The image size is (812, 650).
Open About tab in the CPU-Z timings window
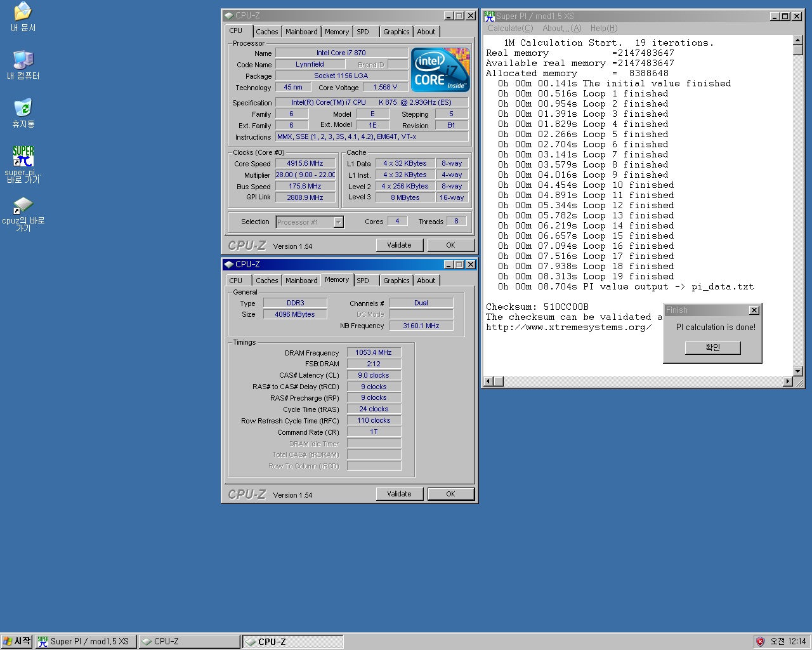[x=426, y=281]
